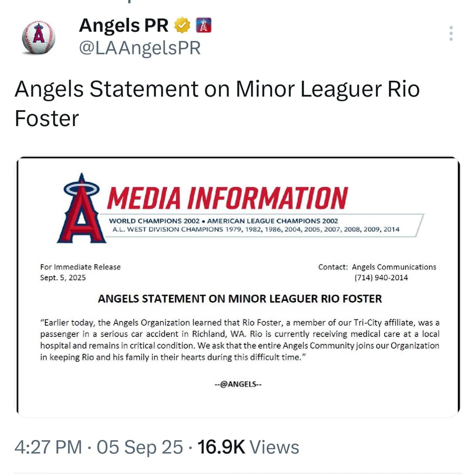Click the World Champions 2002 banner line
Viewport: 476px width, 476px height.
point(223,221)
